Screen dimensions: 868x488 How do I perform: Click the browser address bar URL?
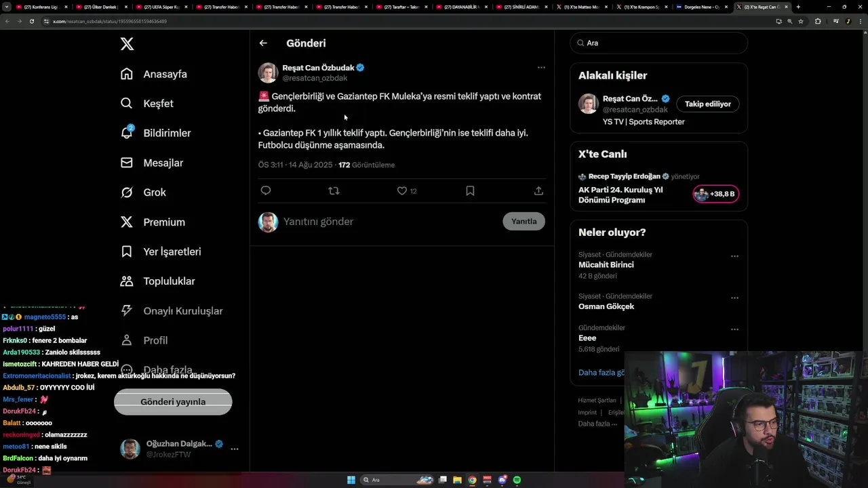point(110,21)
